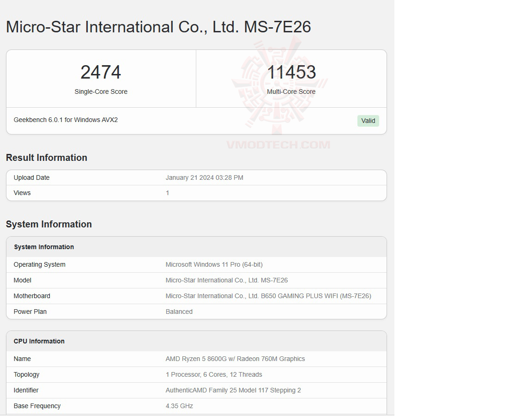
Task: Click the upload date January 21 2024 value
Action: pos(204,177)
